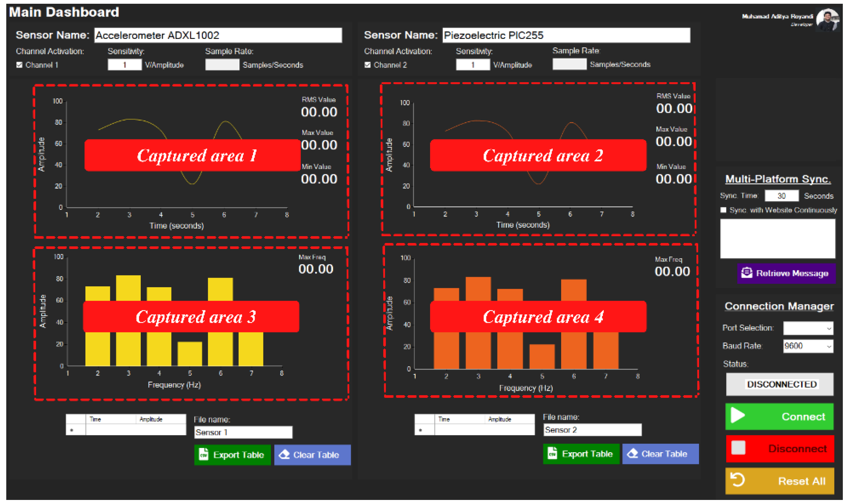
Task: Click the Disconnect stop square icon
Action: click(739, 448)
